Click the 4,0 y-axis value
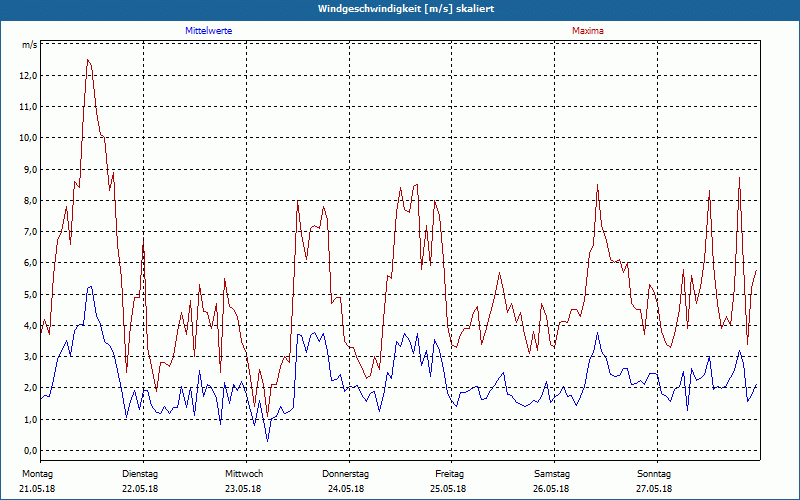Screen dimensions: 800x500 point(31,326)
